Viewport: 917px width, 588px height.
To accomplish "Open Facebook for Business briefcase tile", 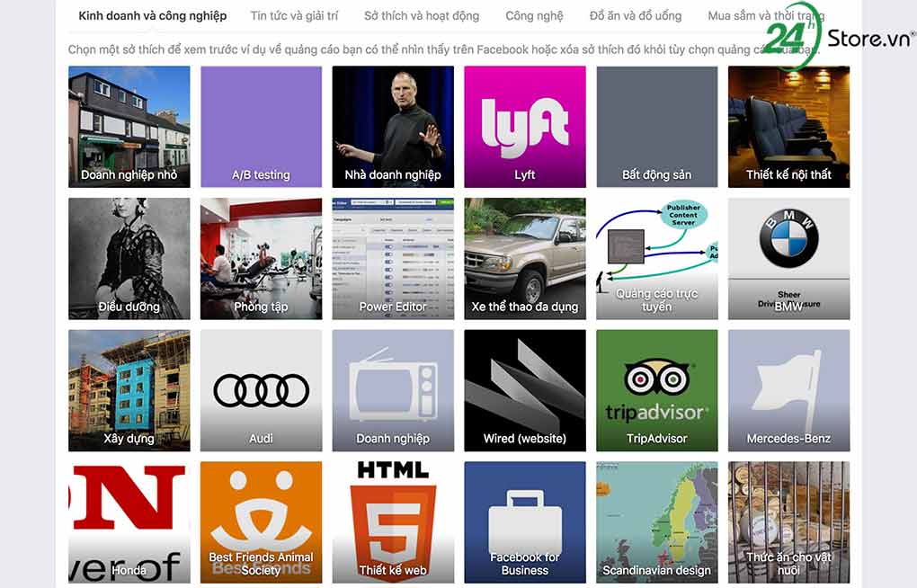I will click(x=525, y=521).
